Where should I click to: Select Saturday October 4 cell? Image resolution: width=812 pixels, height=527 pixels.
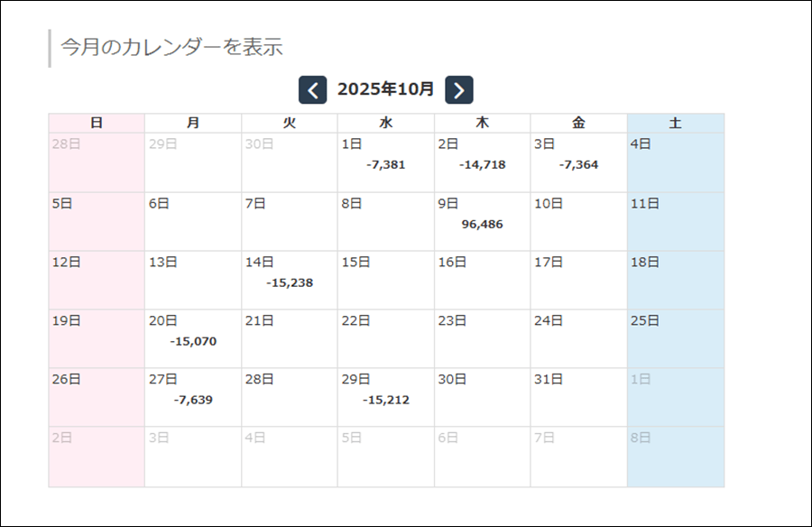pyautogui.click(x=675, y=162)
